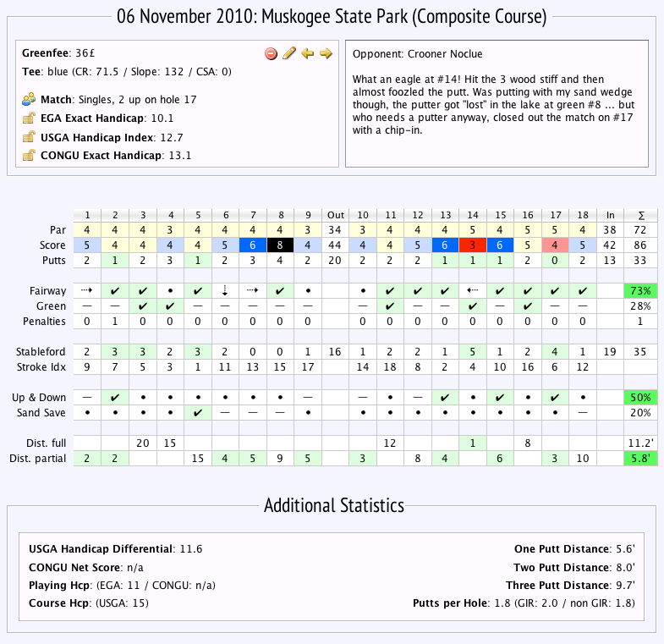Click the Match Singles 2 up result text
Image resolution: width=664 pixels, height=644 pixels.
118,100
